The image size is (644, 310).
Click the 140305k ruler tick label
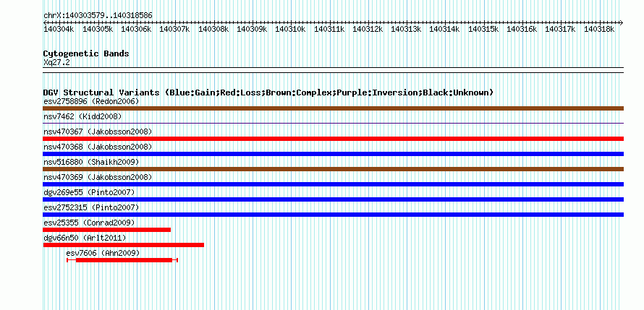(98, 29)
